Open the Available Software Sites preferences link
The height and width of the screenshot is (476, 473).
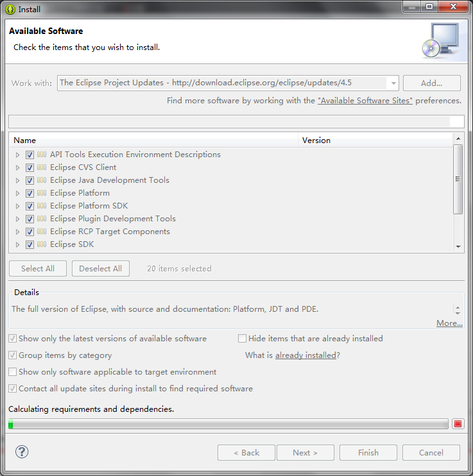click(365, 101)
